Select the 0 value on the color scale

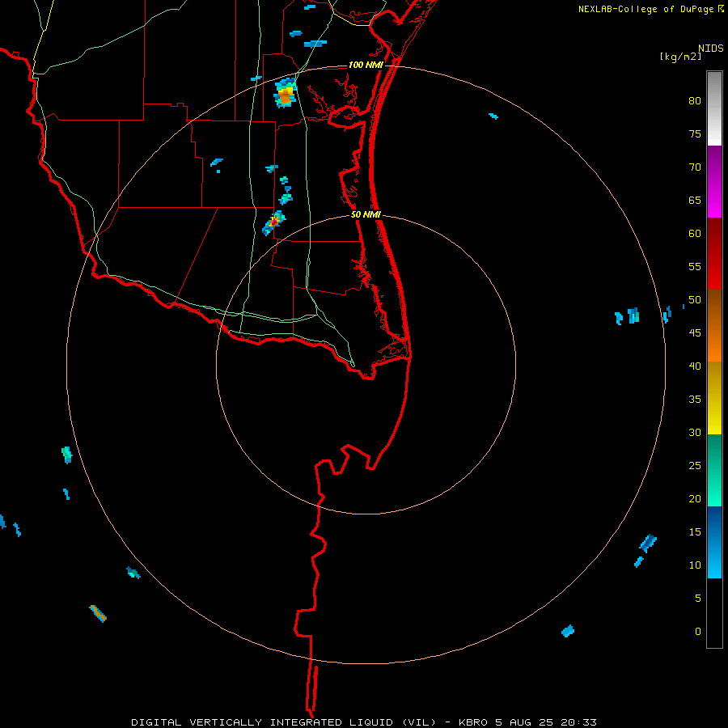point(698,632)
